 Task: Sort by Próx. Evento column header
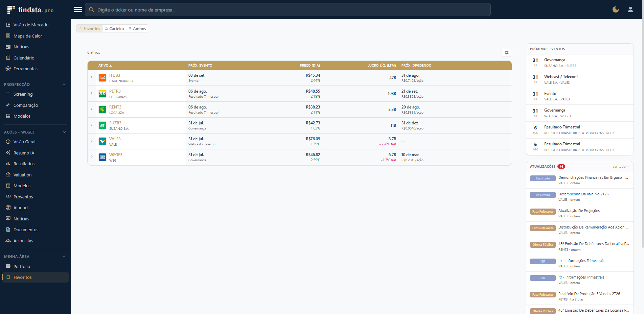(200, 66)
